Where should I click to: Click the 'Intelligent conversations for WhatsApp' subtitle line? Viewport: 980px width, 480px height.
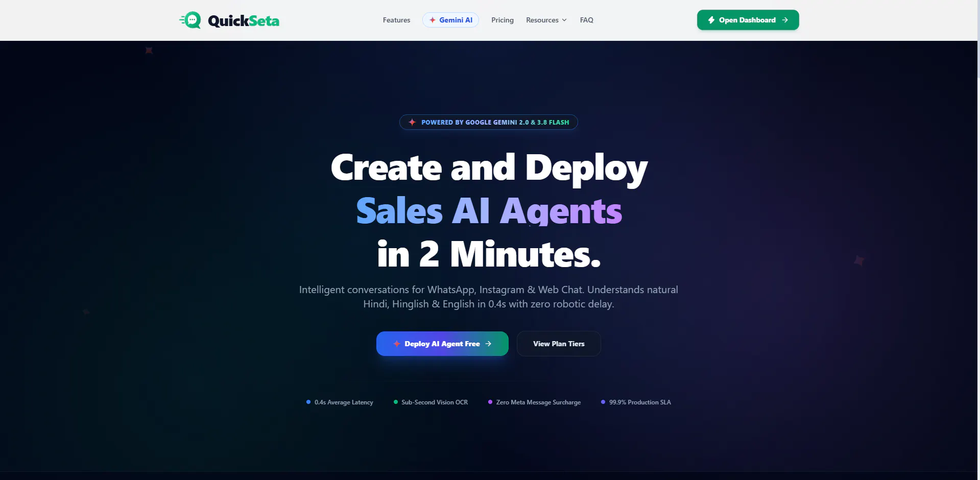(489, 290)
